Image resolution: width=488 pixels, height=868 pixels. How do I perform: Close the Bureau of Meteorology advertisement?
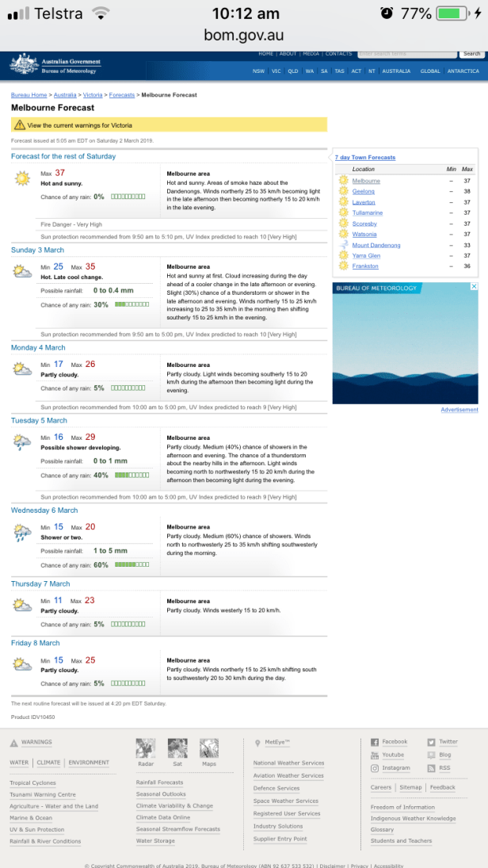coord(474,287)
